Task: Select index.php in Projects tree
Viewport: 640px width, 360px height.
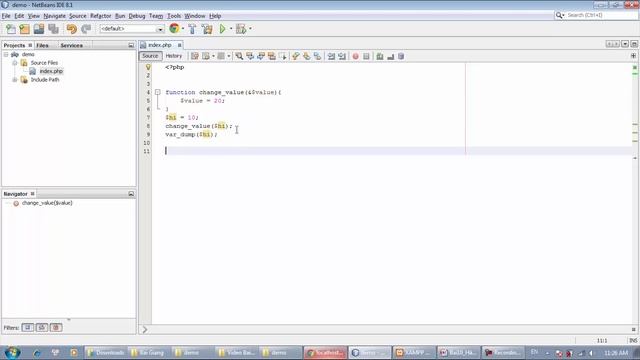Action: [x=51, y=71]
